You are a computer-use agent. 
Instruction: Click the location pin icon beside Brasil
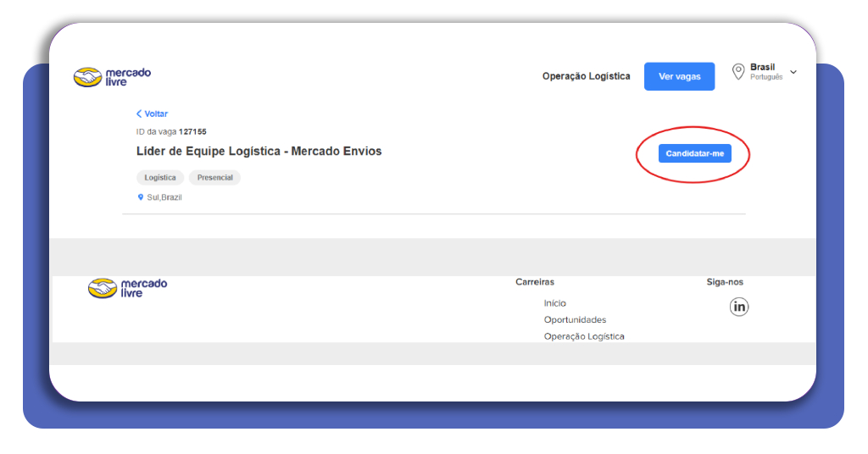pyautogui.click(x=738, y=72)
